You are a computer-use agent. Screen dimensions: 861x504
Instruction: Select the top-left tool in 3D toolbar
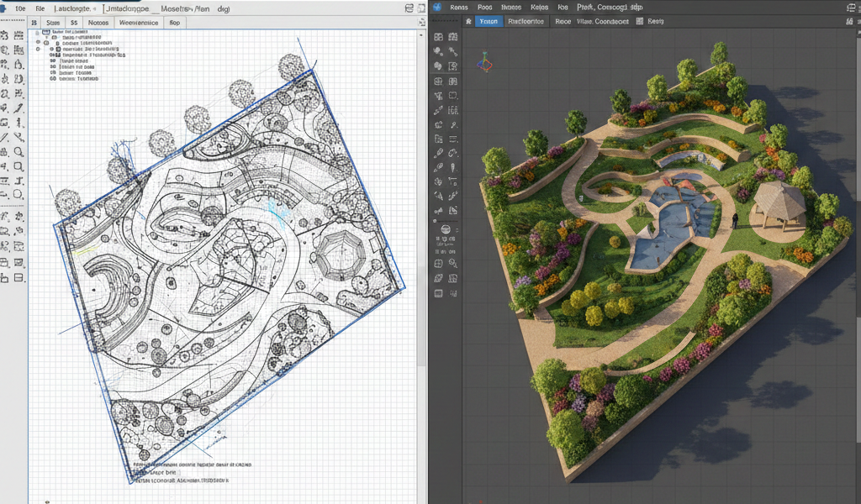(x=438, y=37)
